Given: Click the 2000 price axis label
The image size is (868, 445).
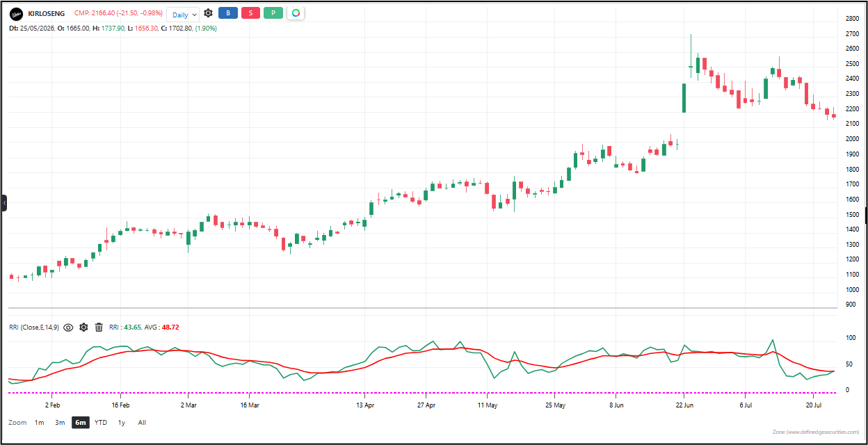Looking at the screenshot, I should point(853,139).
